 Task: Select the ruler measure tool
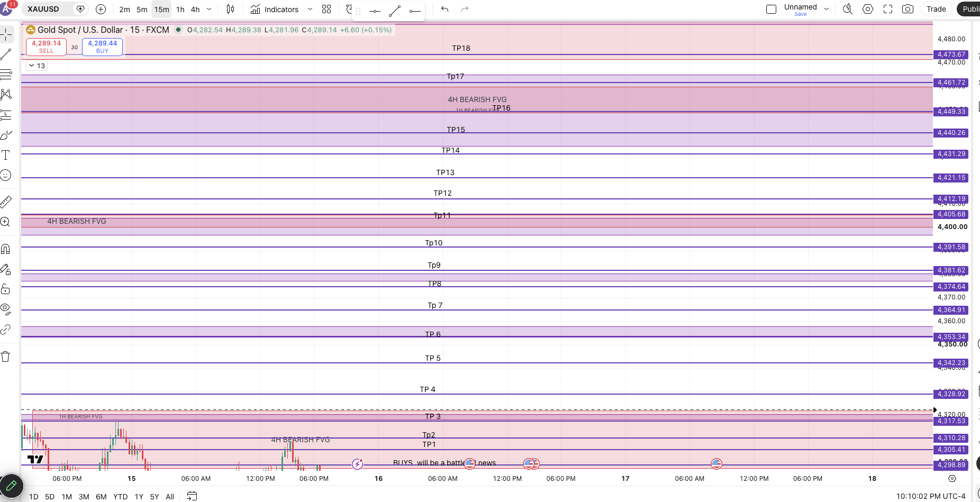pos(6,202)
